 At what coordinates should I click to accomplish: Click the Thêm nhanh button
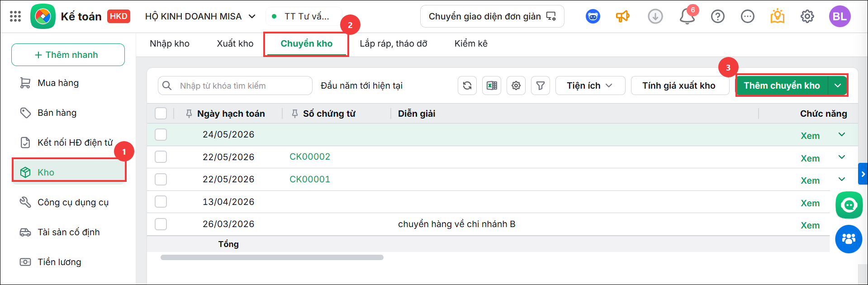pyautogui.click(x=68, y=55)
